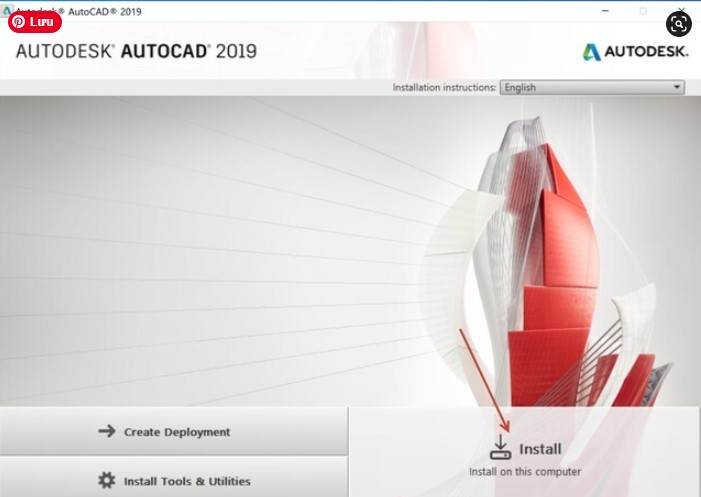Open Install Tools & Utilities
Viewport: 701px width, 497px height.
(x=173, y=477)
